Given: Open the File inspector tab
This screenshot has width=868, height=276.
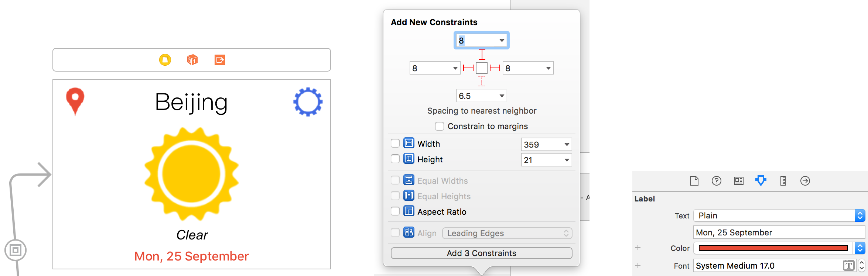Looking at the screenshot, I should tap(694, 181).
